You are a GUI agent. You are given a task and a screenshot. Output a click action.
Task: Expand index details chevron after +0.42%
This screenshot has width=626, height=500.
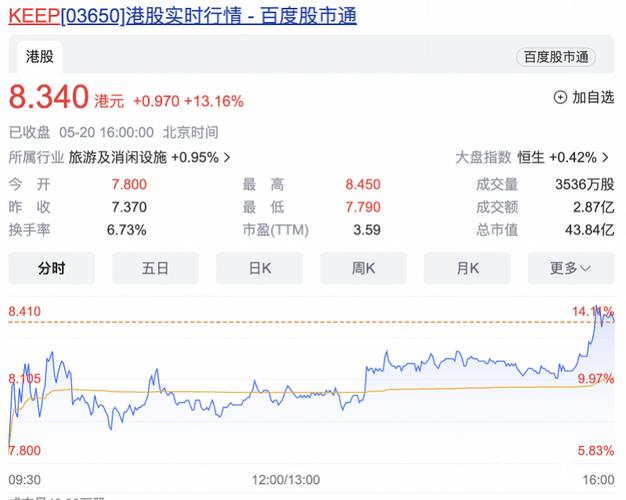point(606,157)
